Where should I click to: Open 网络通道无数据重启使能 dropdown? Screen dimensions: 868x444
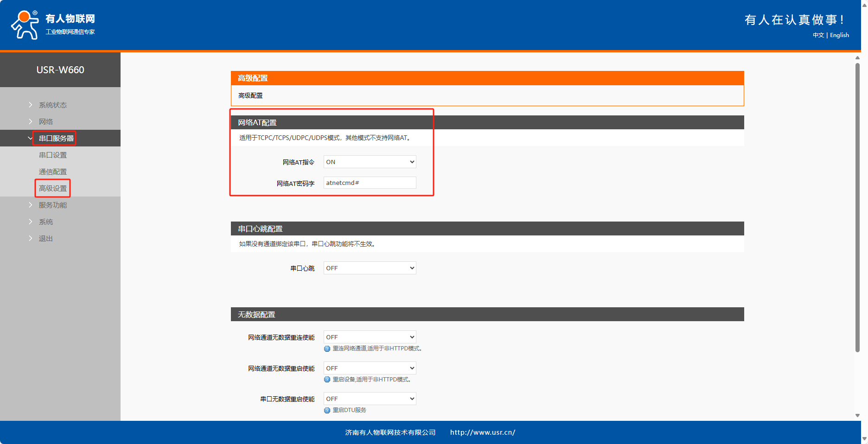pyautogui.click(x=370, y=368)
